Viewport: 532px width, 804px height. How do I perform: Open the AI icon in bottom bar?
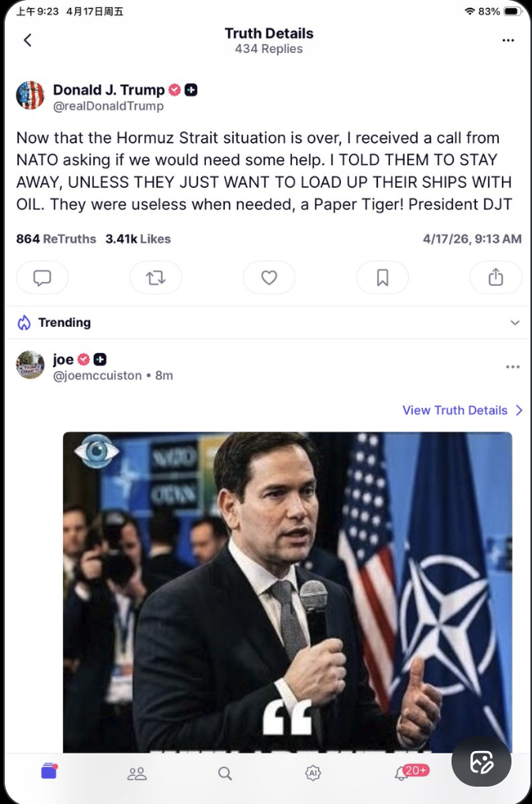point(313,773)
